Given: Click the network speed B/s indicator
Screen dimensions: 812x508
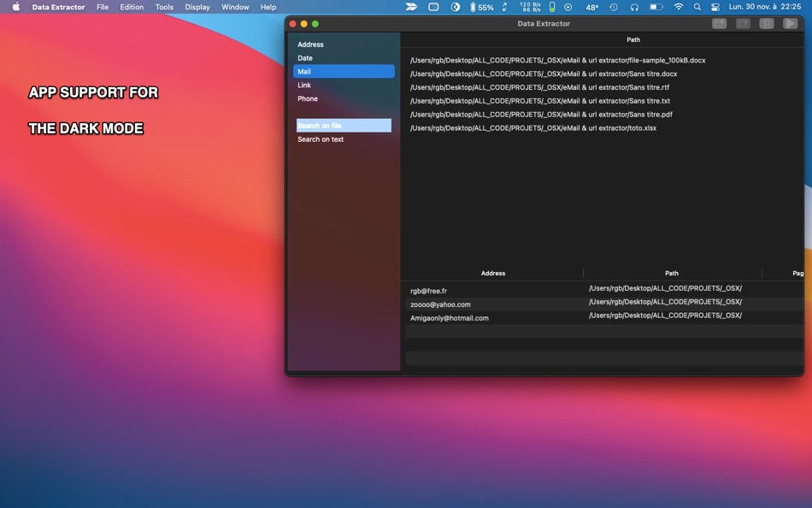Looking at the screenshot, I should [530, 7].
